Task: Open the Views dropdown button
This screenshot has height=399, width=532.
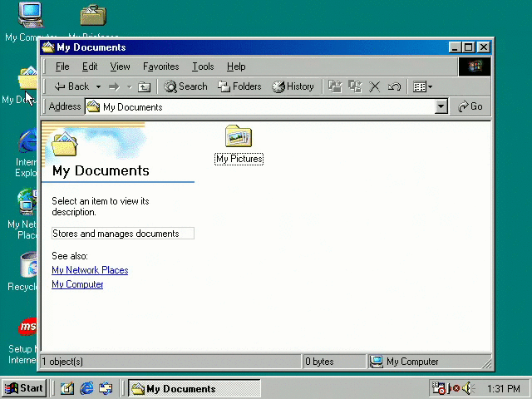Action: click(x=422, y=86)
